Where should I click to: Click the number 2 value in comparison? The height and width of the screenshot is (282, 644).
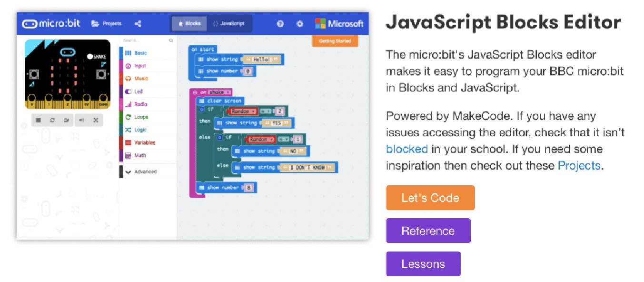pyautogui.click(x=279, y=111)
